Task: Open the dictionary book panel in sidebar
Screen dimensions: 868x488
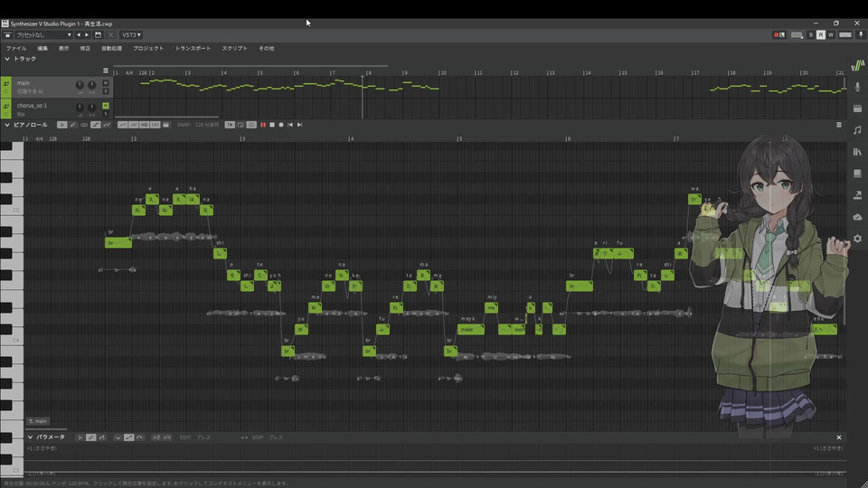Action: tap(857, 174)
